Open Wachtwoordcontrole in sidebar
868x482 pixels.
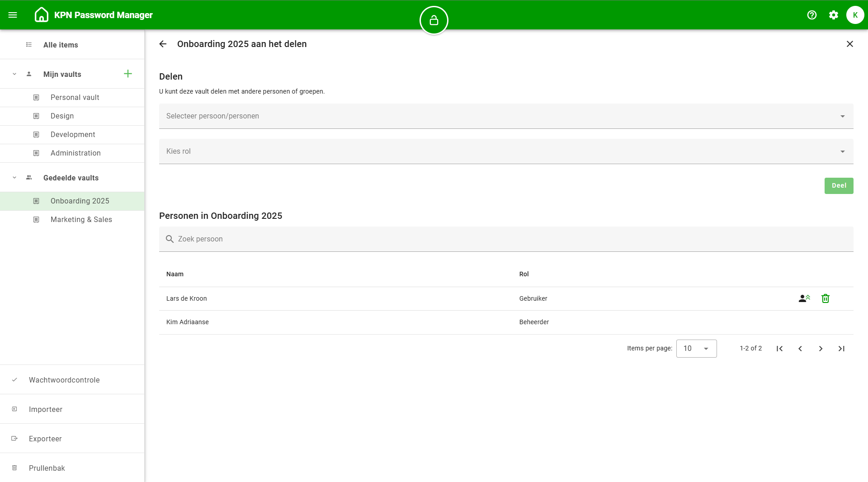(64, 380)
